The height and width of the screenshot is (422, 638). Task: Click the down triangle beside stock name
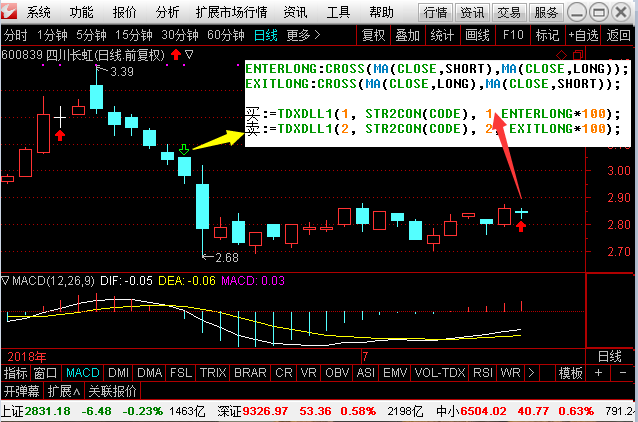click(189, 53)
